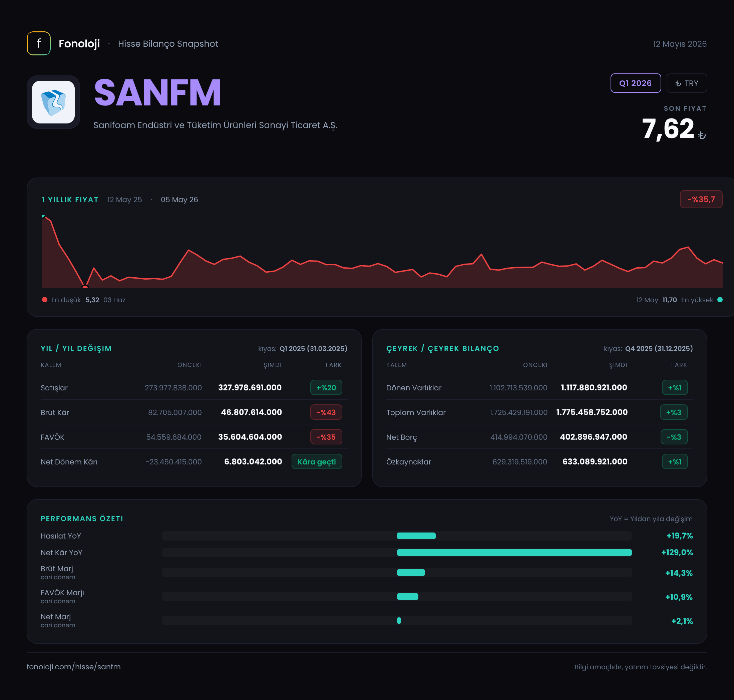Viewport: 734px width, 700px height.
Task: Click the Kâra geçti badge
Action: [x=316, y=461]
